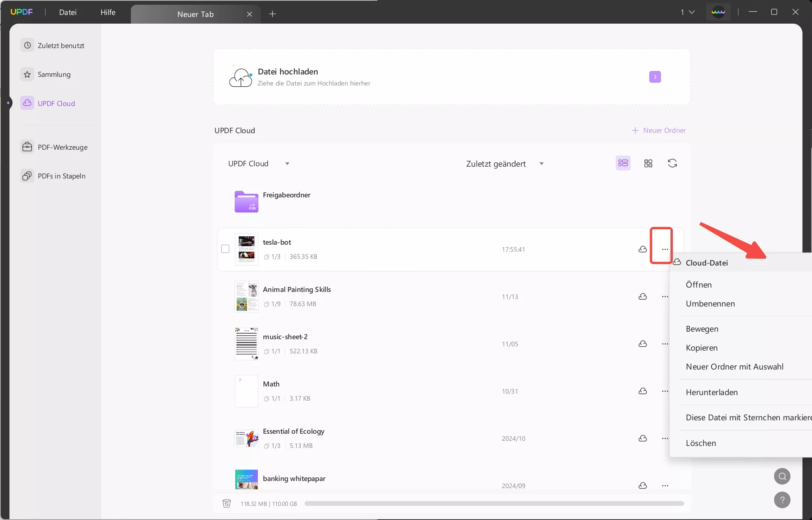
Task: Open the Zuletzt benutzt section
Action: click(x=53, y=46)
